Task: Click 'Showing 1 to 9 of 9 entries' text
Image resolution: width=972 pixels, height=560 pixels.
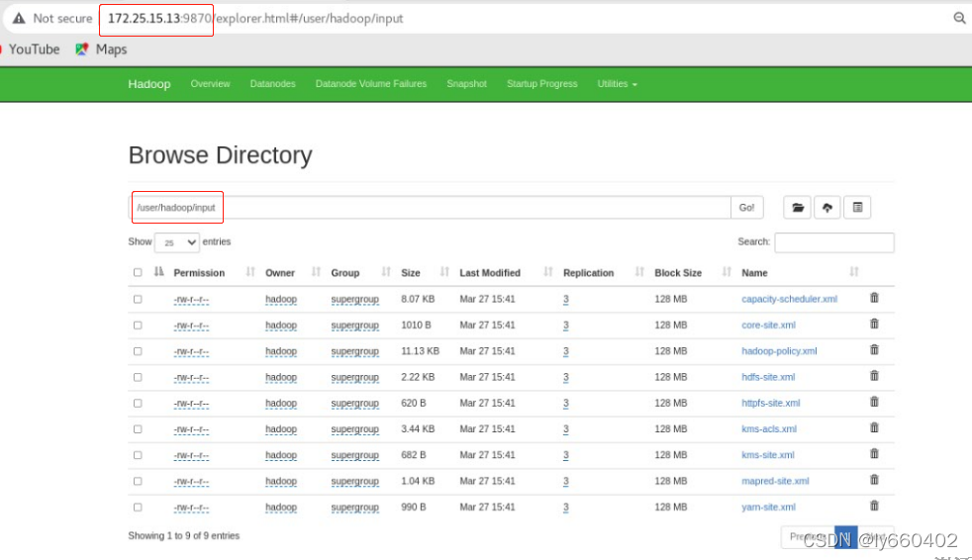Action: (183, 536)
